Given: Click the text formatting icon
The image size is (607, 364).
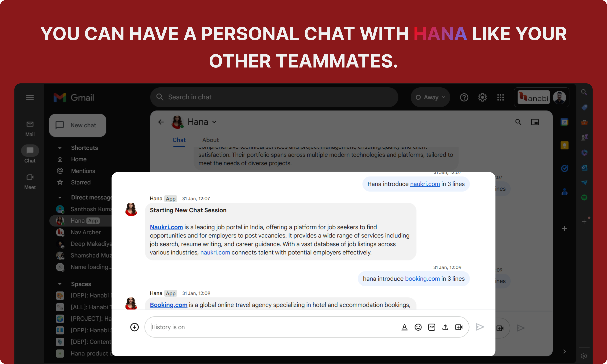Looking at the screenshot, I should pyautogui.click(x=404, y=327).
